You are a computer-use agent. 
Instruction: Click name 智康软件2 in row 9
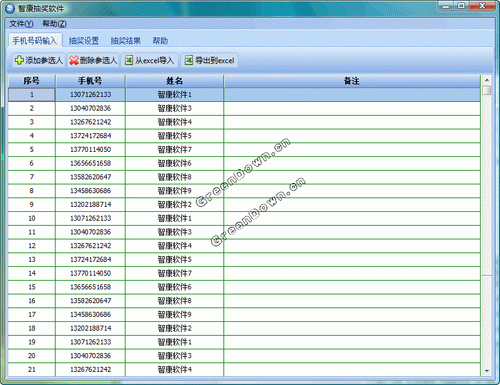click(x=174, y=204)
